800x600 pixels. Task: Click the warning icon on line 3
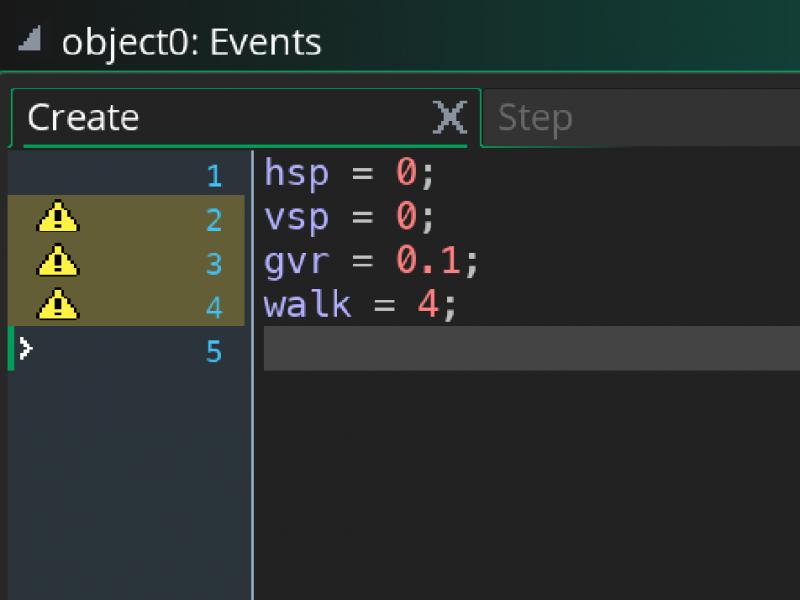point(58,261)
